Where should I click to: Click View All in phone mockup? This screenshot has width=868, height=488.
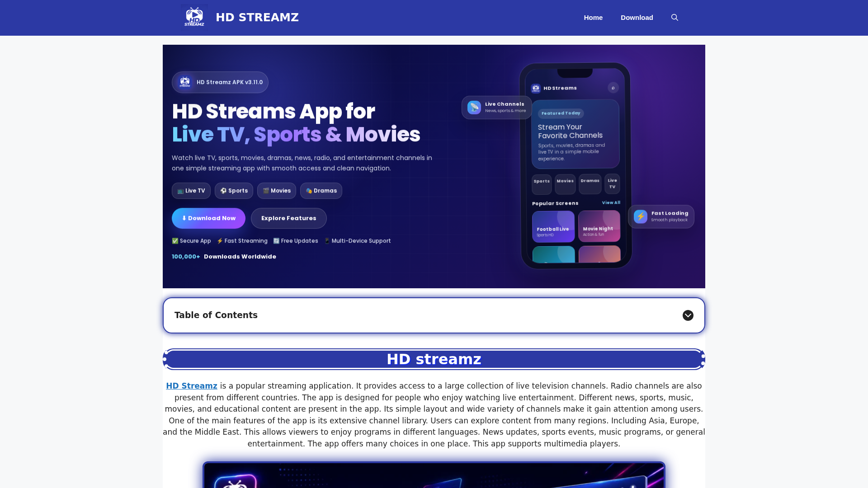[x=611, y=203]
